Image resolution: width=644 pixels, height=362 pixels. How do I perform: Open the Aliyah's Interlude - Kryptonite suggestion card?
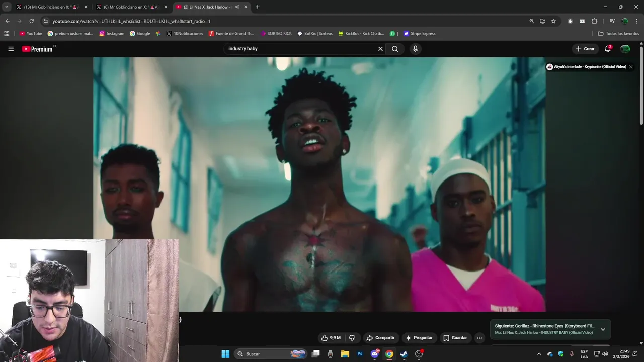coord(586,67)
